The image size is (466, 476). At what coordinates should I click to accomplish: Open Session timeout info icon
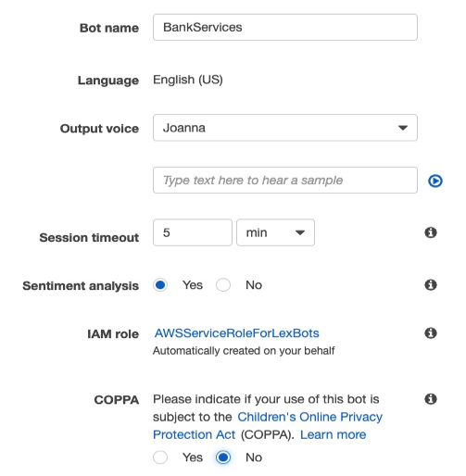point(431,232)
